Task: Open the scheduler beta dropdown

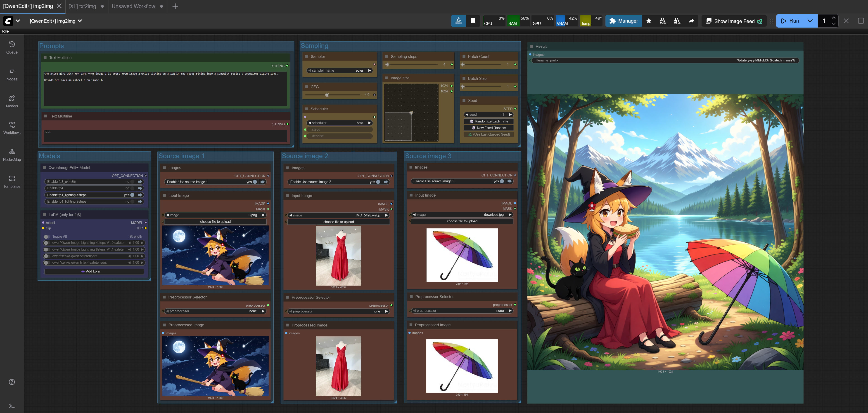Action: tap(340, 123)
